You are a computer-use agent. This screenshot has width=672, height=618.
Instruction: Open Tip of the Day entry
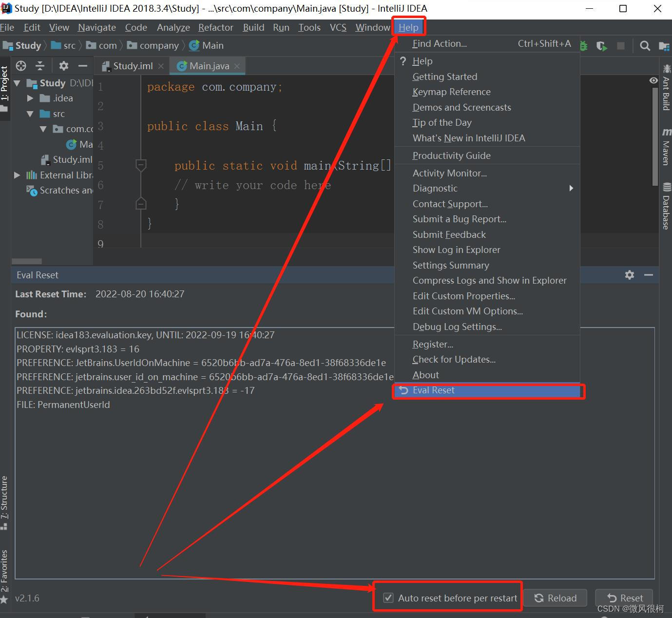[x=487, y=122]
